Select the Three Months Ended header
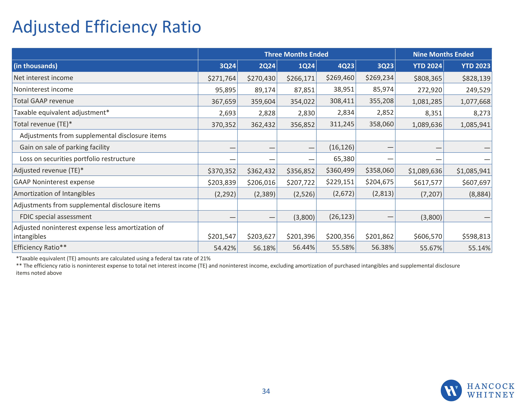The height and width of the screenshot is (410, 532). [296, 54]
